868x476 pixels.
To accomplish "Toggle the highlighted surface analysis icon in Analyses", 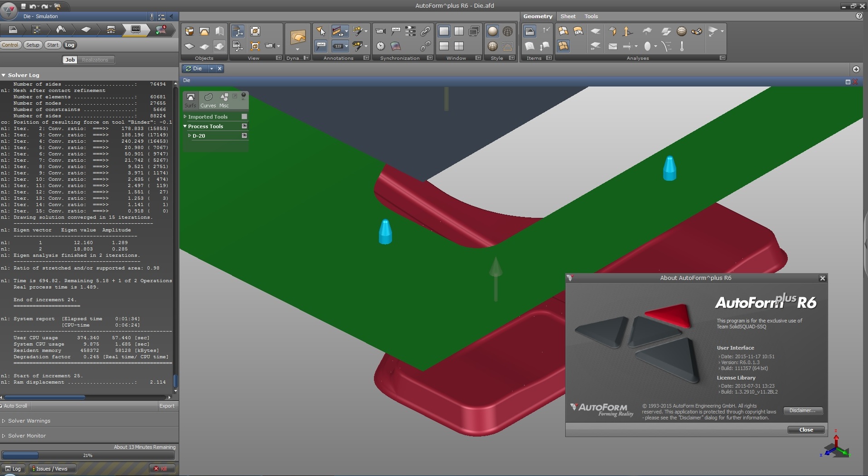I will [x=563, y=46].
